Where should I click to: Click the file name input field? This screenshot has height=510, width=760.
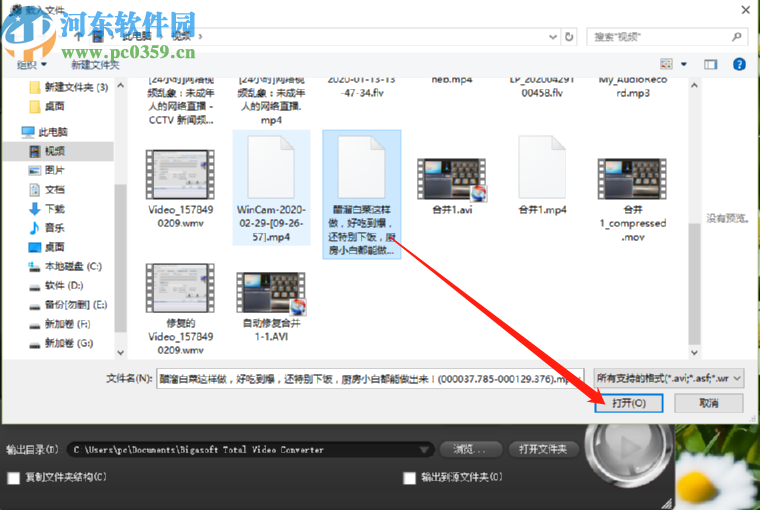pos(370,379)
